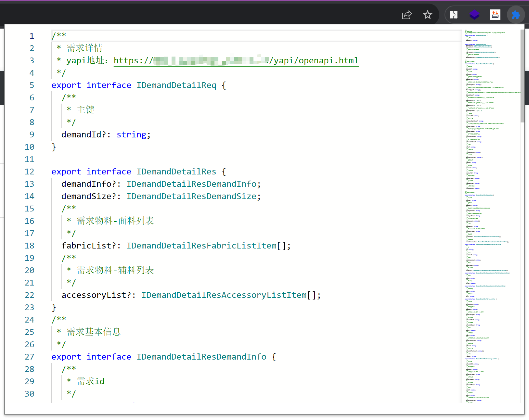Image resolution: width=529 pixels, height=420 pixels.
Task: Open the purple layered-diamond extension icon
Action: (474, 15)
